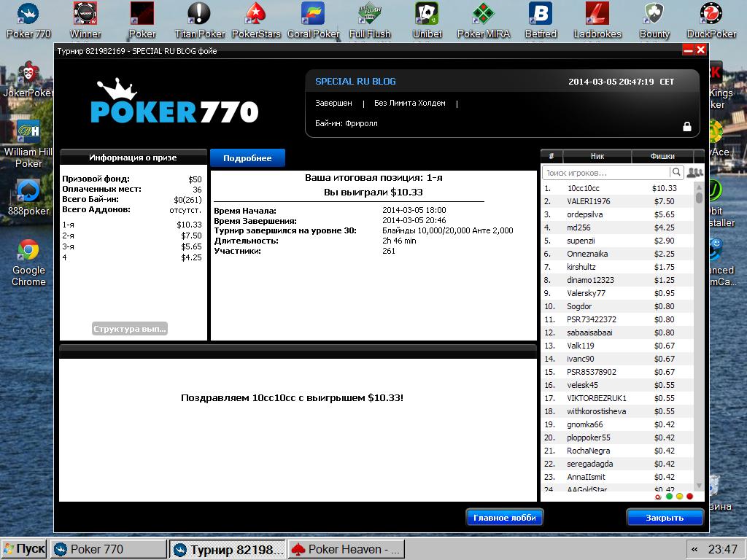This screenshot has height=560, width=747.
Task: Select player row gnomka66
Action: tap(618, 424)
